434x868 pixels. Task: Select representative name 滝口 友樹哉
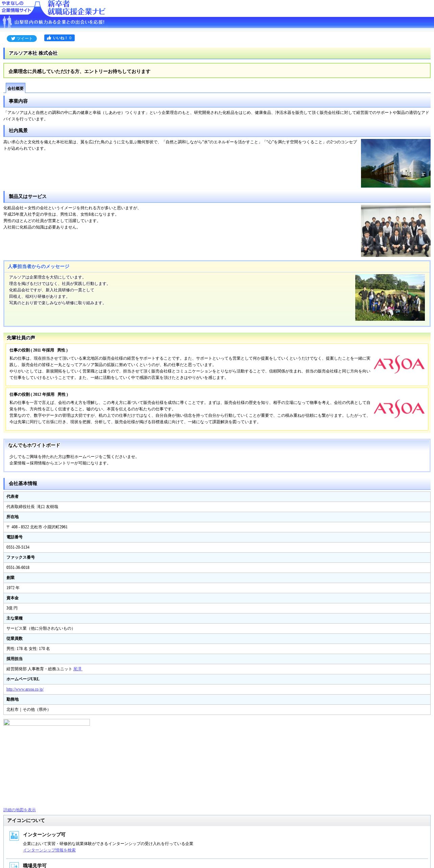click(47, 507)
